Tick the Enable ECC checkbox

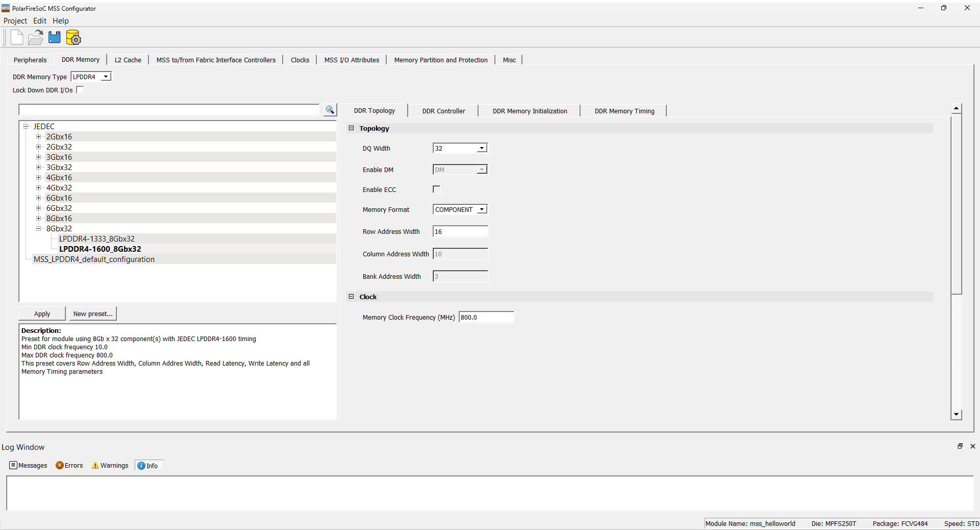click(437, 189)
